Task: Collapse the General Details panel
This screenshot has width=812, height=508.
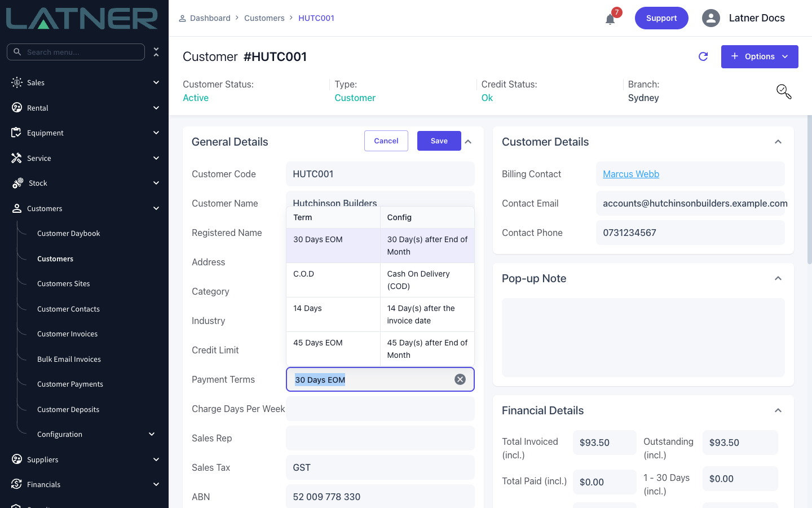Action: (x=468, y=142)
